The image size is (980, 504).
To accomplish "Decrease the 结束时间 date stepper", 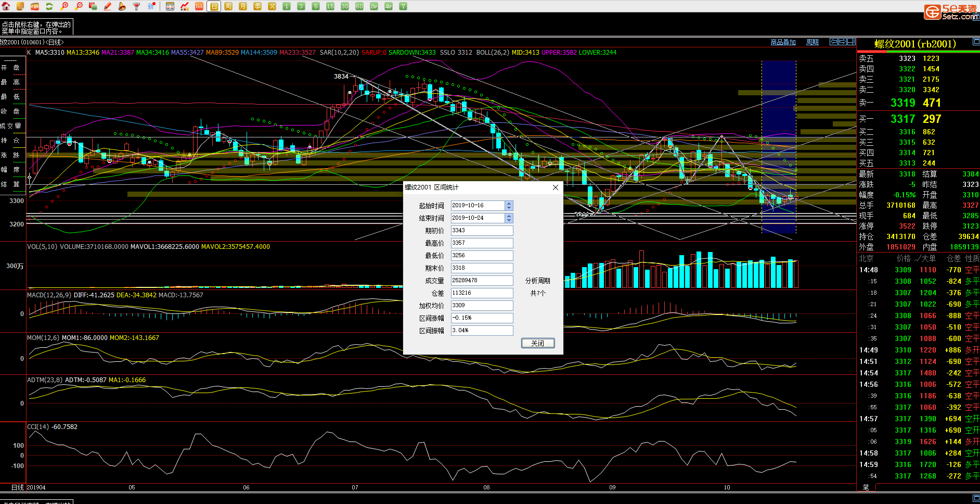I will pos(509,220).
